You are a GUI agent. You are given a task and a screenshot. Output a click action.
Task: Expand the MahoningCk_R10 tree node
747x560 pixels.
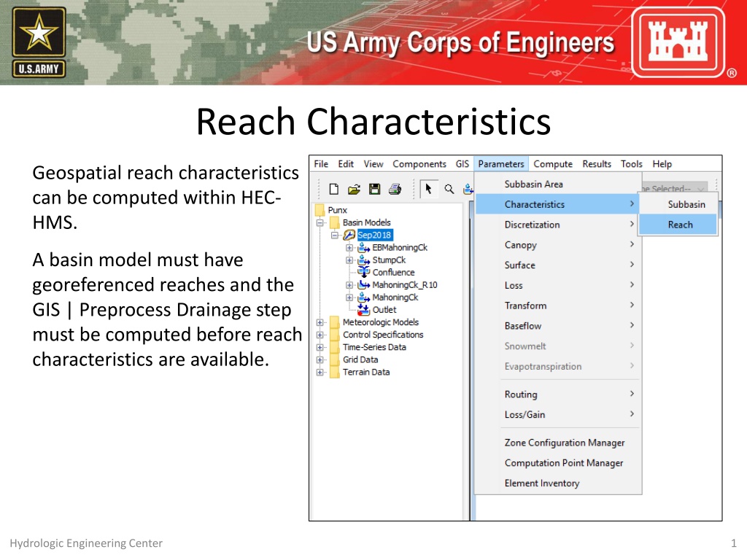click(349, 285)
